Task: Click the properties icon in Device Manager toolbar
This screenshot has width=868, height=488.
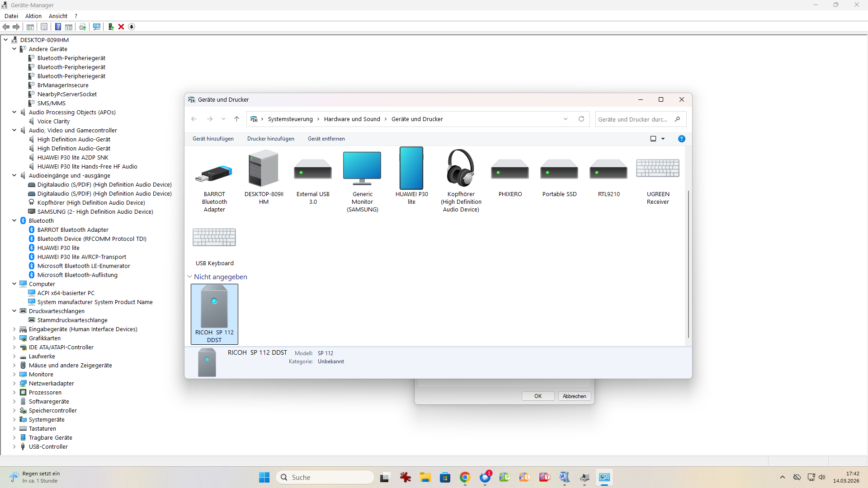Action: click(44, 27)
